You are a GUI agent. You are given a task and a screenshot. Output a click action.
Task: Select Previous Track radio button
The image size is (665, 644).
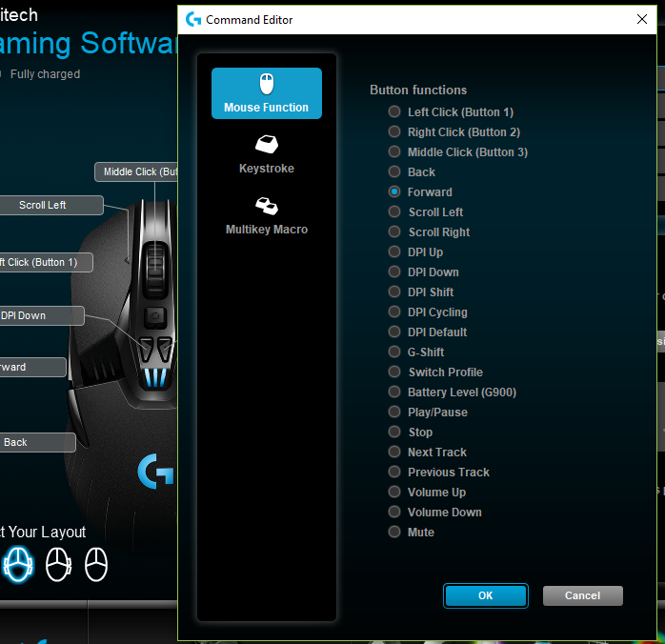tap(394, 472)
